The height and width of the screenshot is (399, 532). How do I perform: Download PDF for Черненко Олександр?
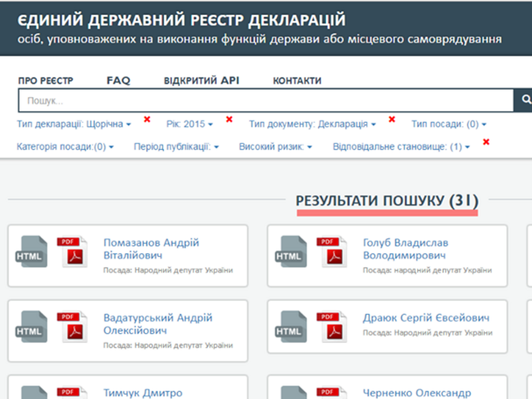[x=332, y=392]
